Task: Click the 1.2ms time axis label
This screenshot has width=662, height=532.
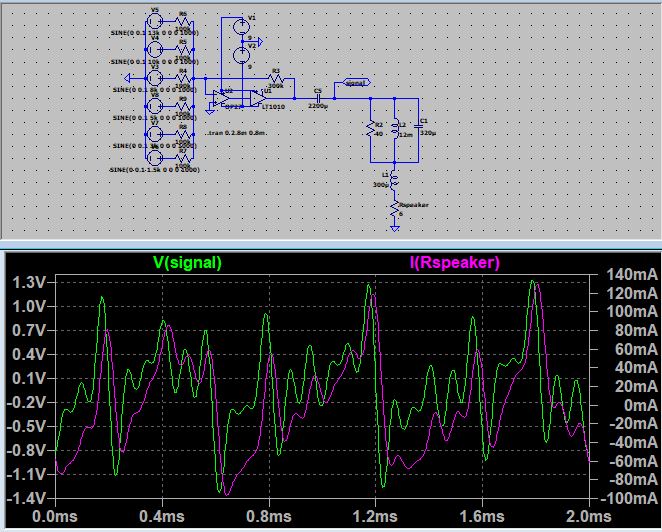Action: pos(375,516)
